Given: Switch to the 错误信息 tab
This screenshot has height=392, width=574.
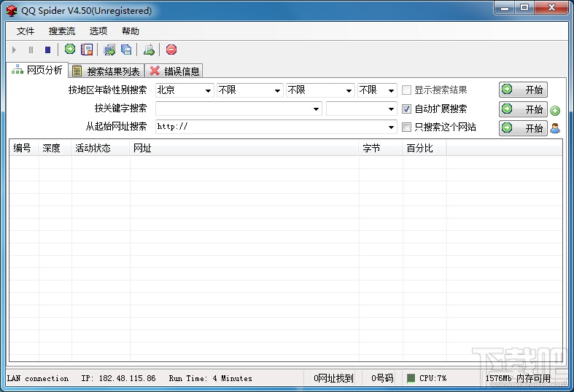Looking at the screenshot, I should [x=174, y=71].
